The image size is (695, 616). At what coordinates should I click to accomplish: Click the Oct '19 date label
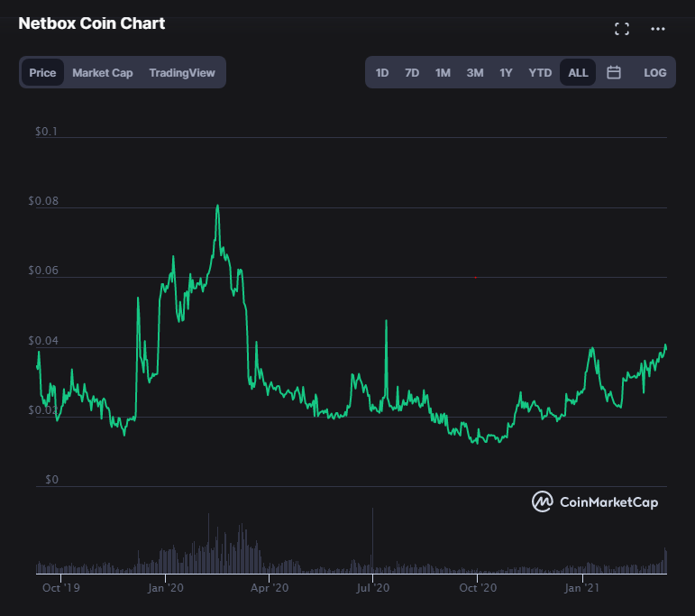coord(60,588)
